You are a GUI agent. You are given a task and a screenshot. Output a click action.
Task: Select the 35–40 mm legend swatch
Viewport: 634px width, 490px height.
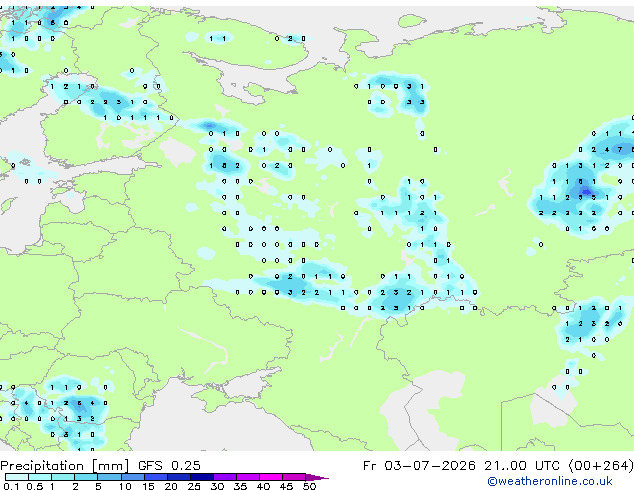(248, 477)
